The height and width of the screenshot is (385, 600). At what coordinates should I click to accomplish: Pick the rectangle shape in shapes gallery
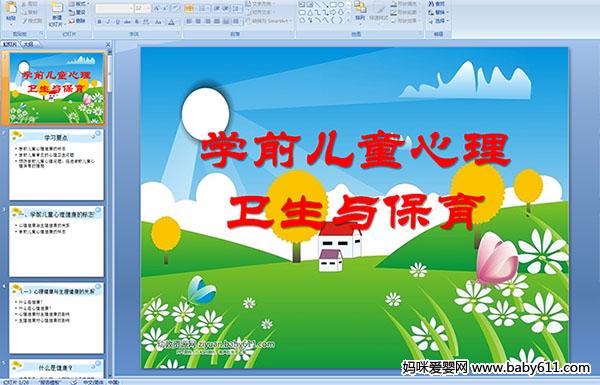pos(333,5)
